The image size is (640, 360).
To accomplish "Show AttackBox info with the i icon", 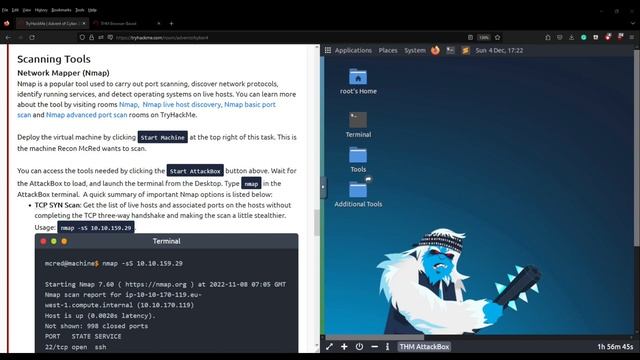I will (x=387, y=347).
